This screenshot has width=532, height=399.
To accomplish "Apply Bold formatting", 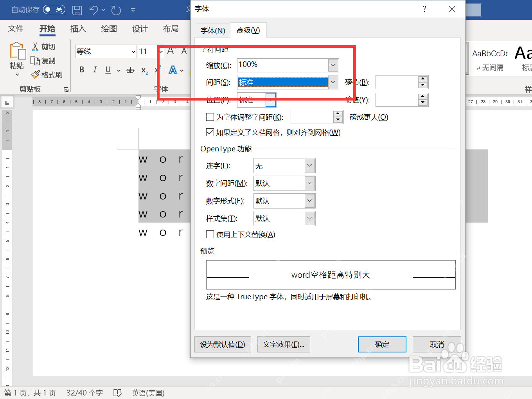I will click(82, 70).
